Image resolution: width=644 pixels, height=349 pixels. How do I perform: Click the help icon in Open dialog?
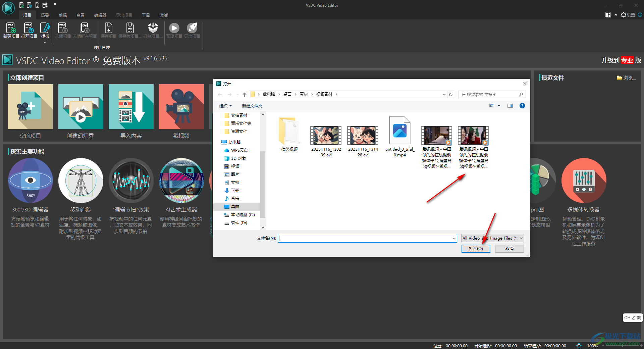(522, 106)
